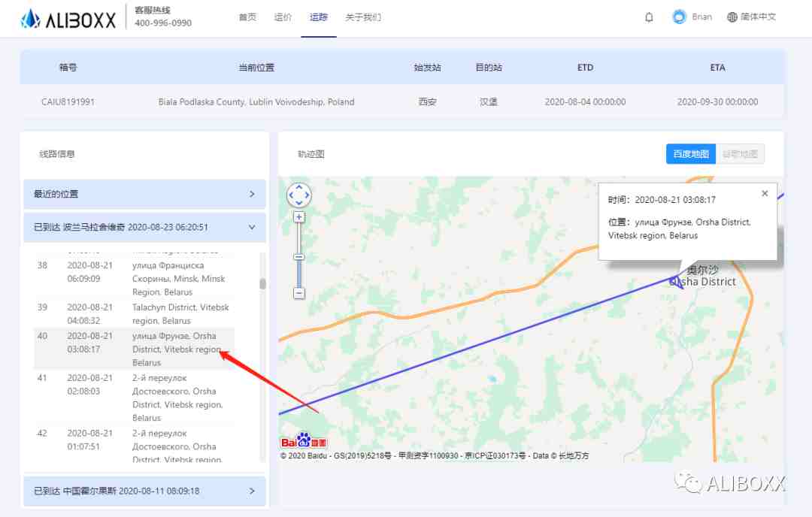Click the origin station 西安

point(427,102)
